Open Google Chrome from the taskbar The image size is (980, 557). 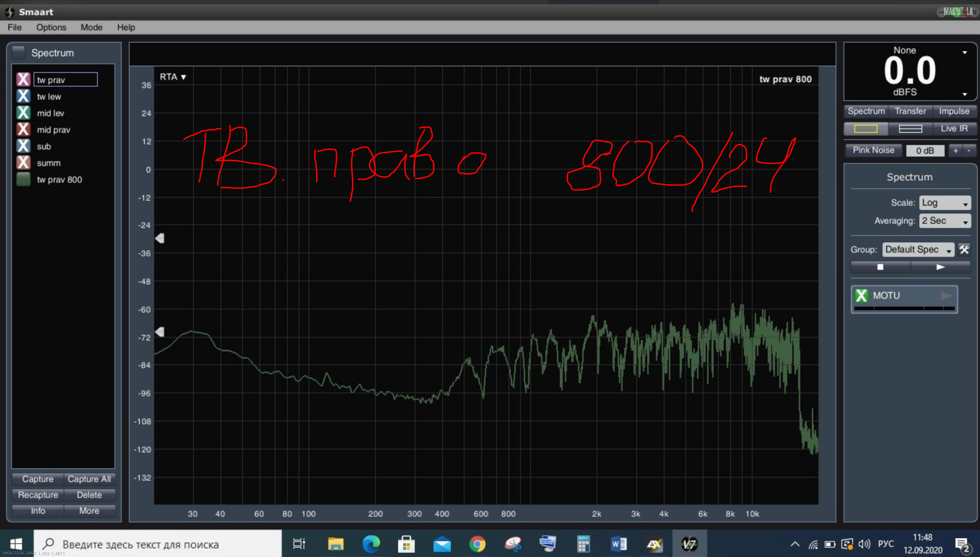click(477, 544)
